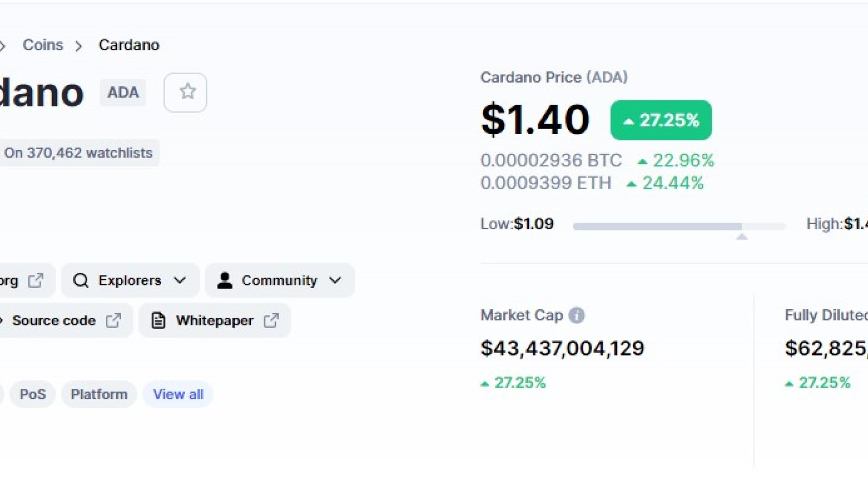Viewport: 868px width, 488px height.
Task: Click the green 27.25% price change badge
Action: point(661,120)
